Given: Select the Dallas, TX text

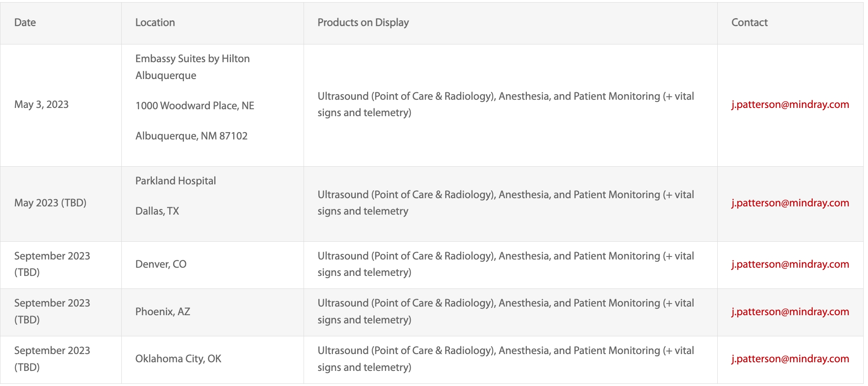Looking at the screenshot, I should pos(157,211).
